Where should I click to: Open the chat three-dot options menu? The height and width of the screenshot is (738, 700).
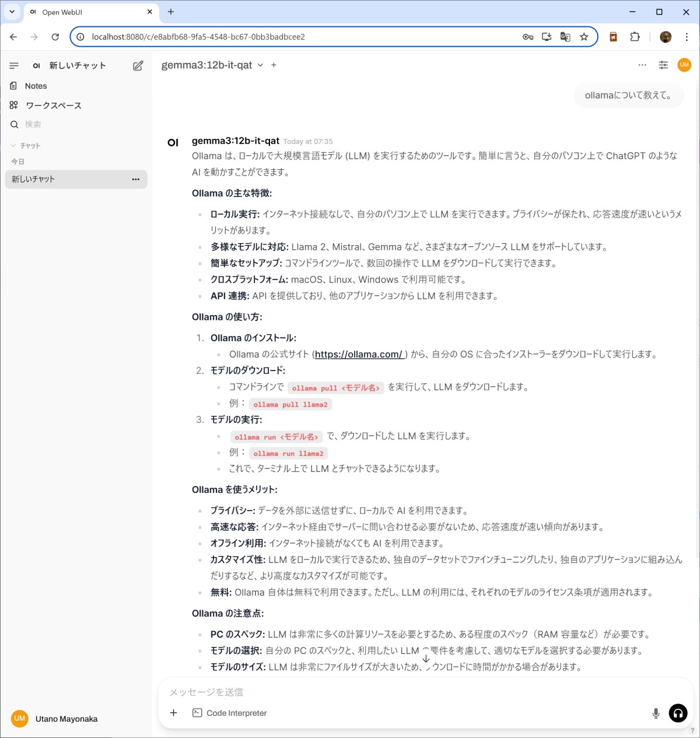click(642, 65)
